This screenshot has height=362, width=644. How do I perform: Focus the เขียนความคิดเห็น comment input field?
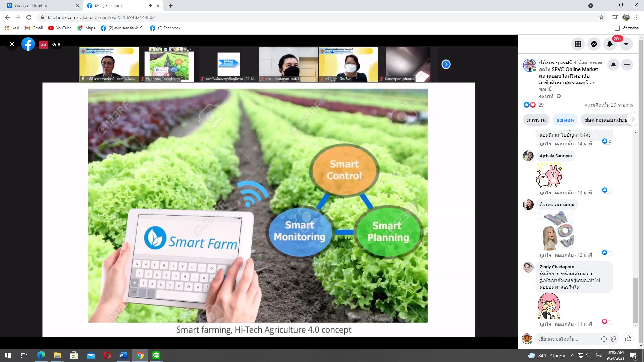pos(567,339)
